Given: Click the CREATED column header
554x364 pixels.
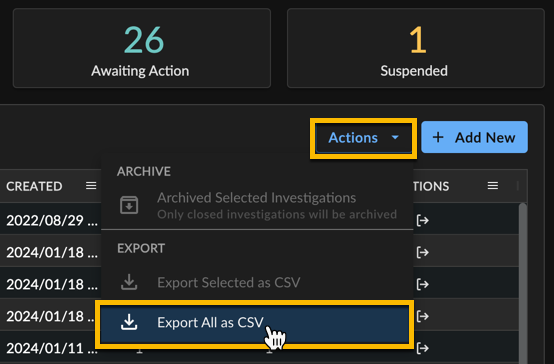Looking at the screenshot, I should tap(34, 186).
